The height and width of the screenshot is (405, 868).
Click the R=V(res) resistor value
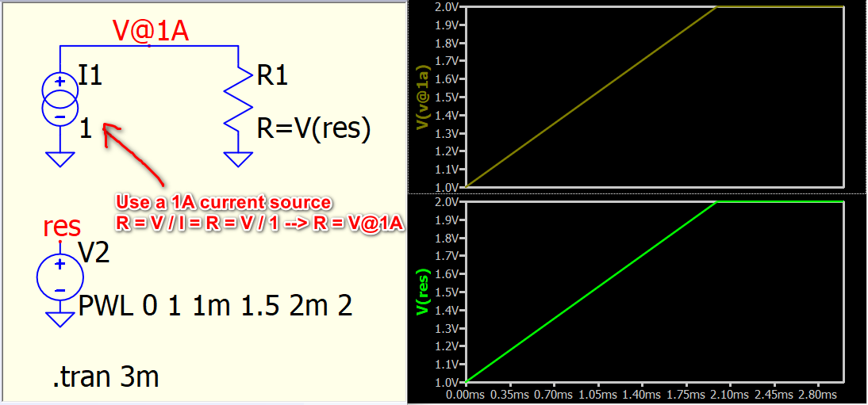(313, 128)
